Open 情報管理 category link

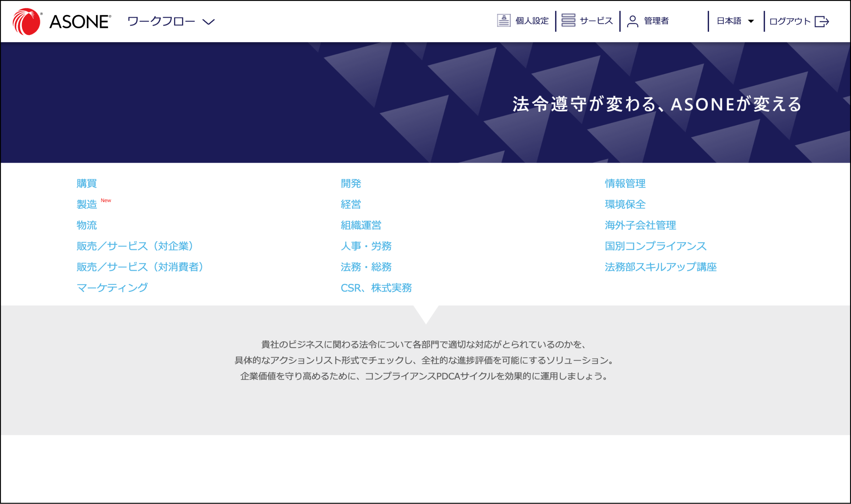[x=625, y=184]
